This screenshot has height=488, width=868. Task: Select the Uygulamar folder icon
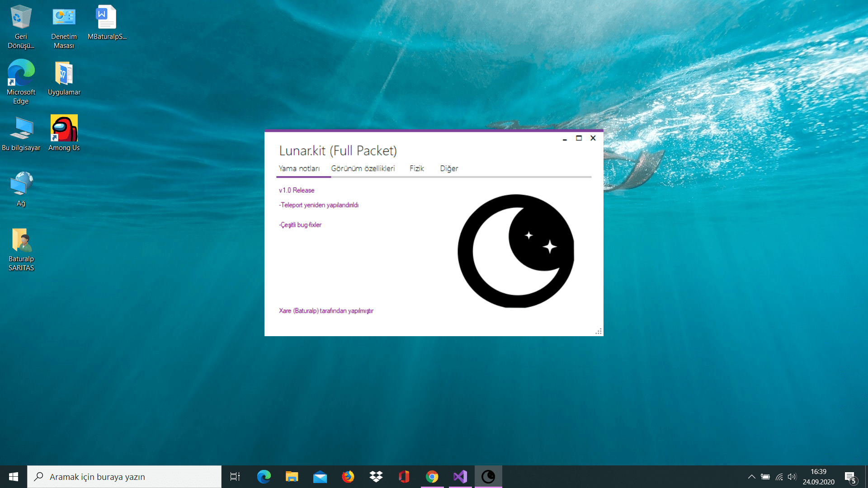click(x=64, y=78)
